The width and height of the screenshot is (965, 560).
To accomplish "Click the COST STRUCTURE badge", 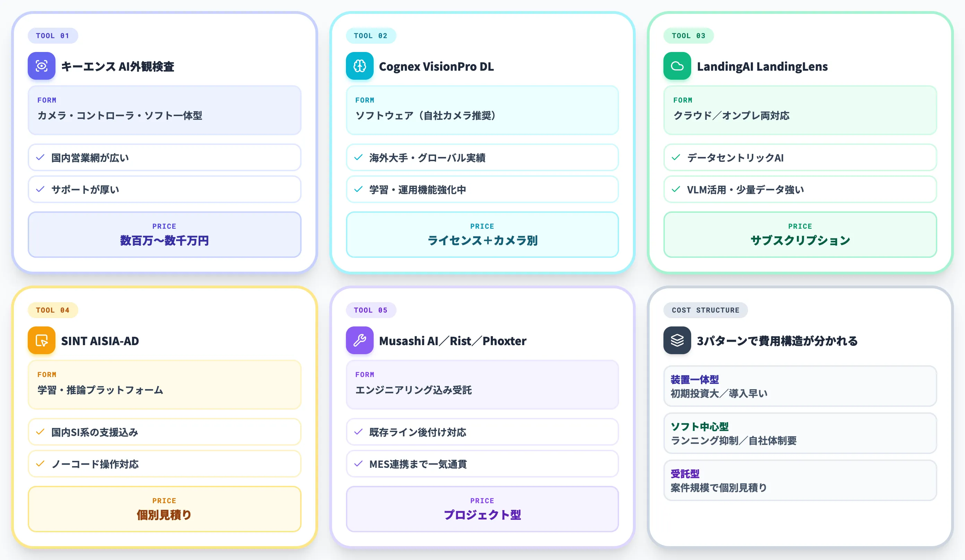I will [705, 310].
